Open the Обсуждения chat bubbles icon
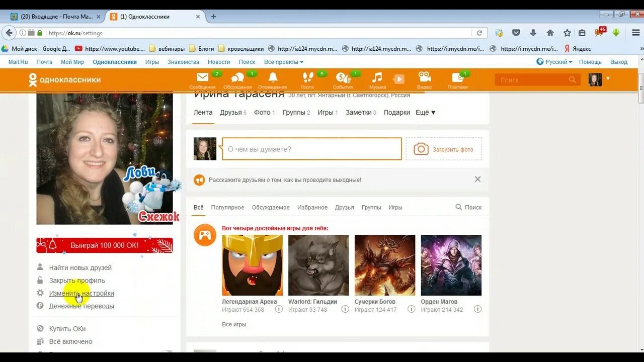This screenshot has width=644, height=362. 237,77
